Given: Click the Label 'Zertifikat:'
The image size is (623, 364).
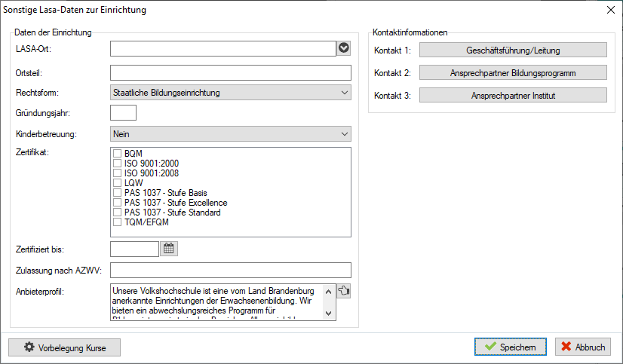Looking at the screenshot, I should [32, 152].
